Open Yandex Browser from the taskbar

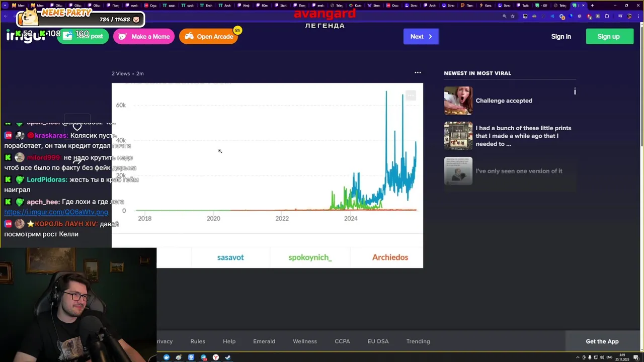click(216, 357)
